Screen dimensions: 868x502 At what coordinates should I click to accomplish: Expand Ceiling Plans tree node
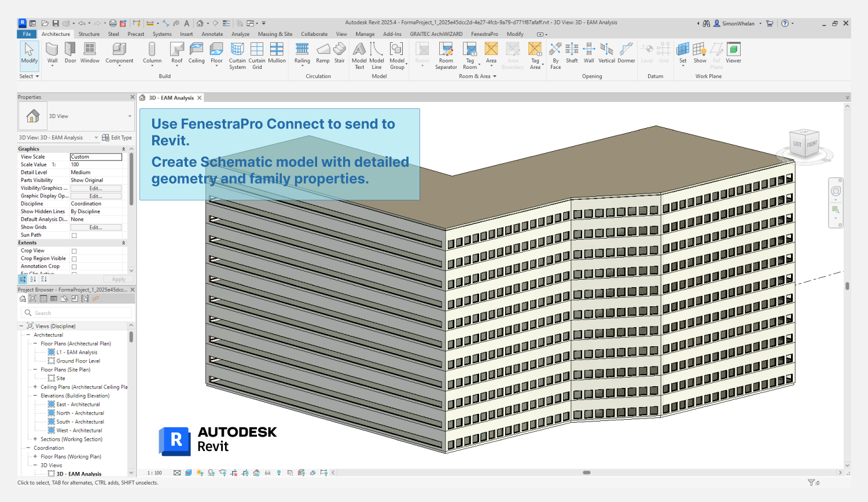pos(35,387)
